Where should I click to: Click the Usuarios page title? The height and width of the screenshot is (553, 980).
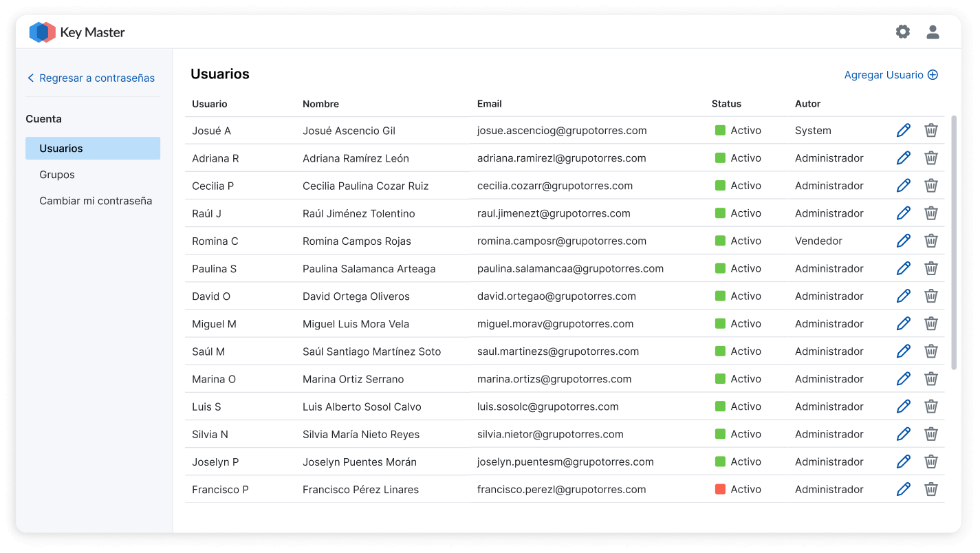[x=220, y=74]
